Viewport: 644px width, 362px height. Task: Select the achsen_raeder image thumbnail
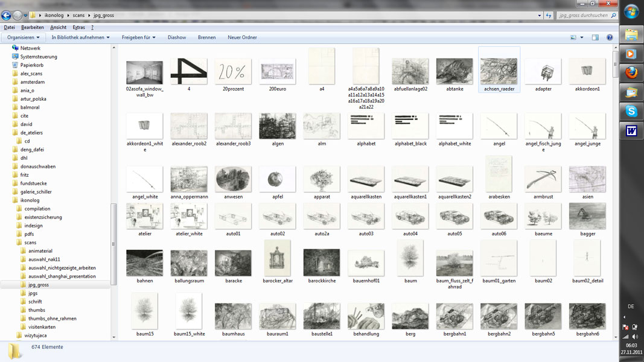pos(499,72)
